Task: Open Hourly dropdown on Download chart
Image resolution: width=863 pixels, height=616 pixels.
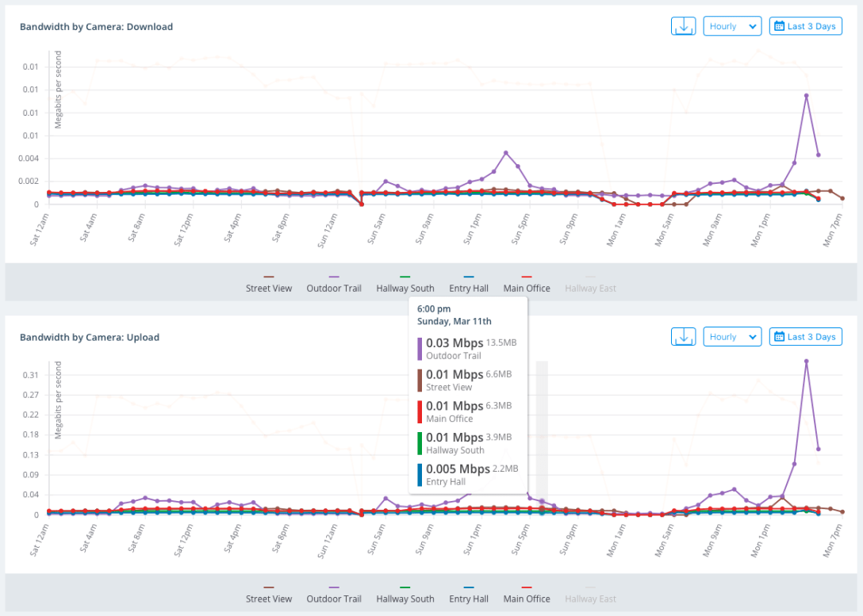Action: pos(732,26)
